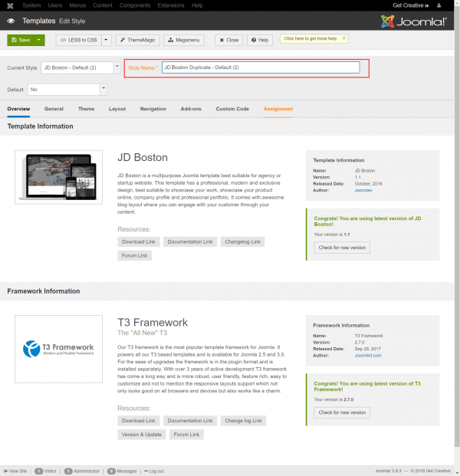460x476 pixels.
Task: Click the Joomla! brand logo in header
Action: point(414,21)
